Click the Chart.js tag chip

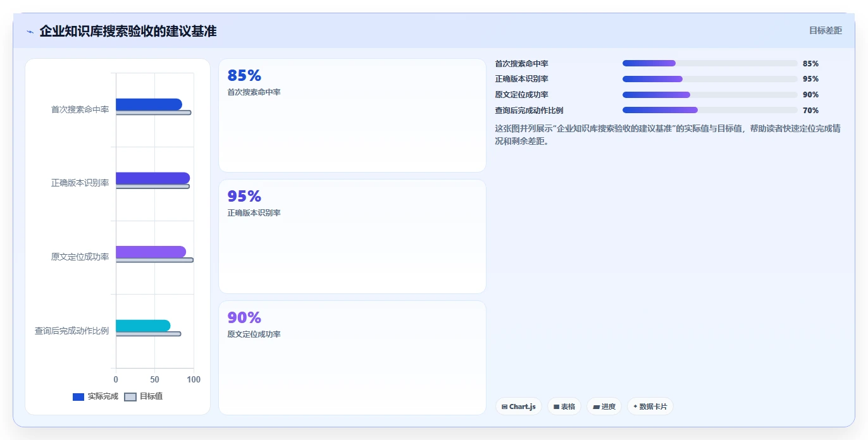pyautogui.click(x=519, y=406)
